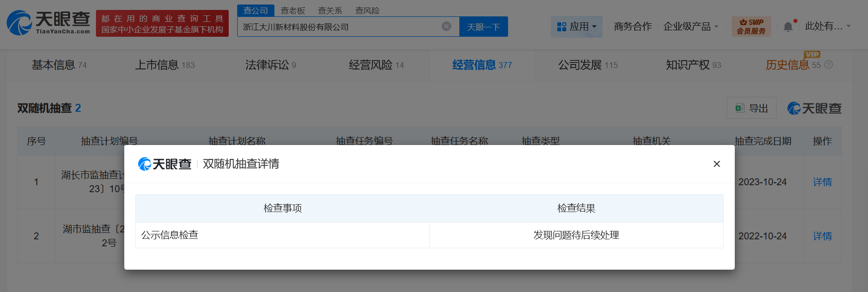Click the 抽查完成日期 column header
This screenshot has height=292, width=868.
763,141
